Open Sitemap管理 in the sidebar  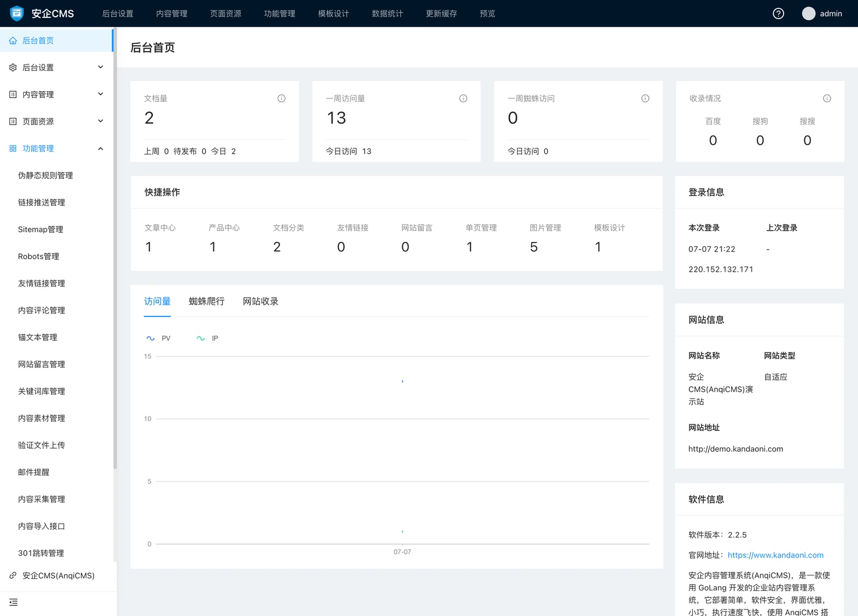(41, 229)
